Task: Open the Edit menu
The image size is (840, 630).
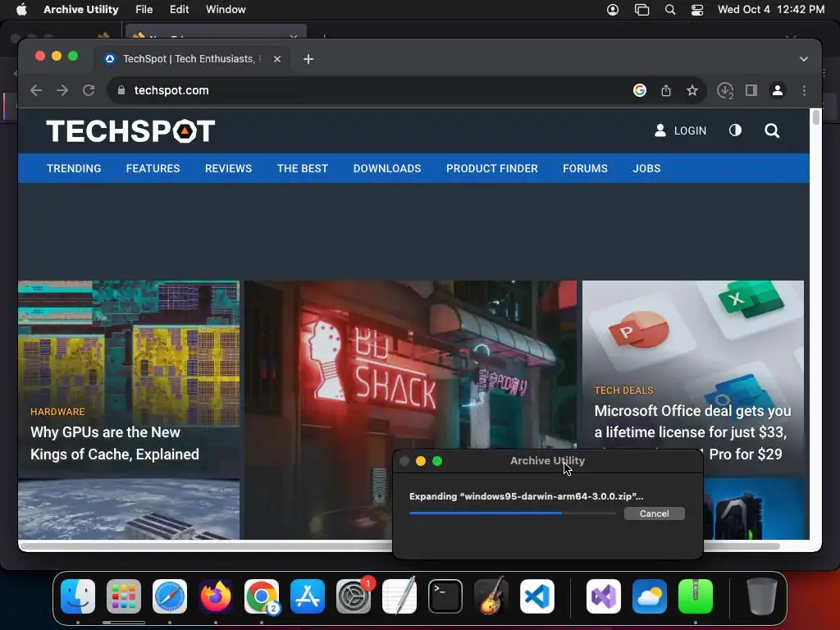Action: pyautogui.click(x=179, y=9)
